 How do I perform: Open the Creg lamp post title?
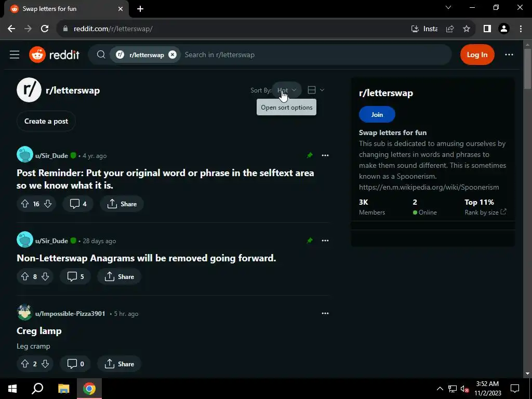click(39, 331)
